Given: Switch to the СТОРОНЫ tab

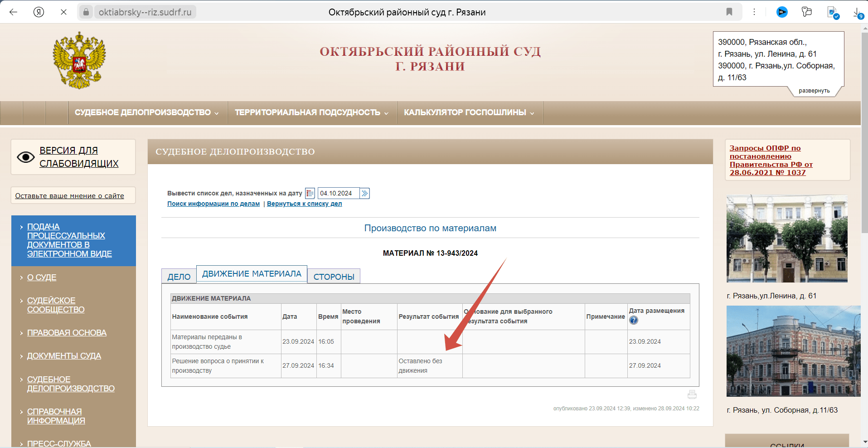Looking at the screenshot, I should click(333, 277).
